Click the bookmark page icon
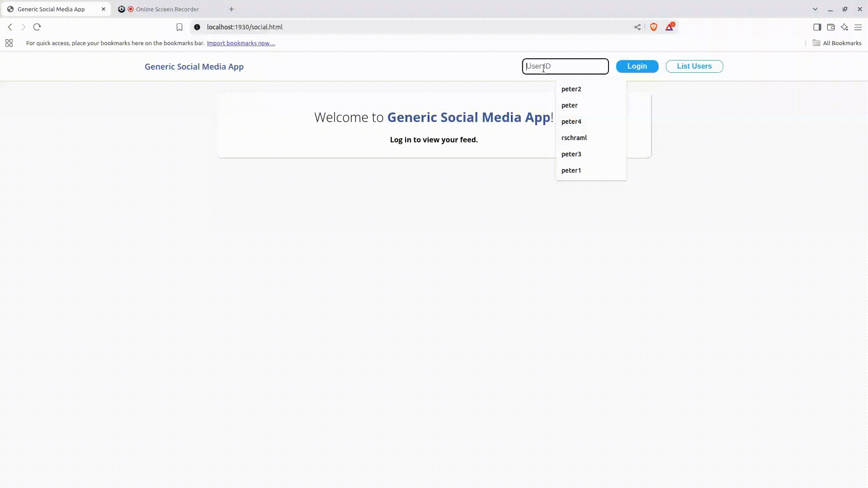The image size is (868, 488). [x=179, y=27]
